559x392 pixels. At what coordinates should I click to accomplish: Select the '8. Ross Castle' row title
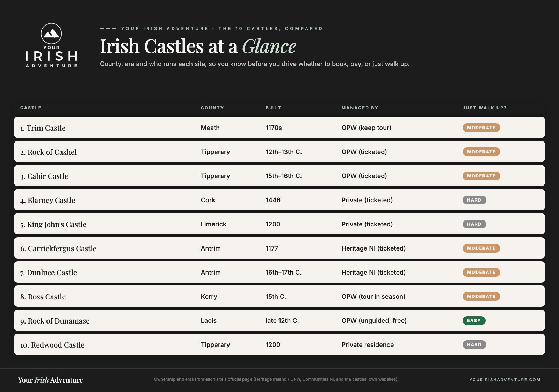pyautogui.click(x=43, y=297)
